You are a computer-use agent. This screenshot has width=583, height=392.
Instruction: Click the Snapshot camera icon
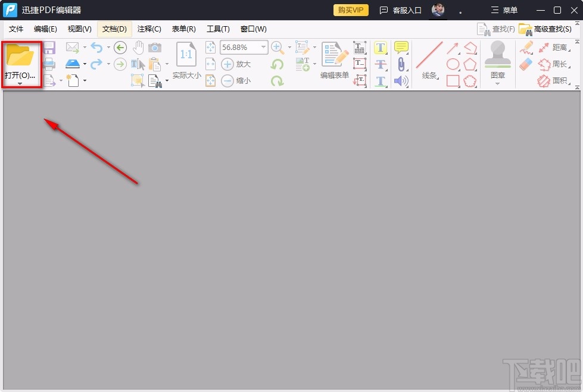pos(155,48)
